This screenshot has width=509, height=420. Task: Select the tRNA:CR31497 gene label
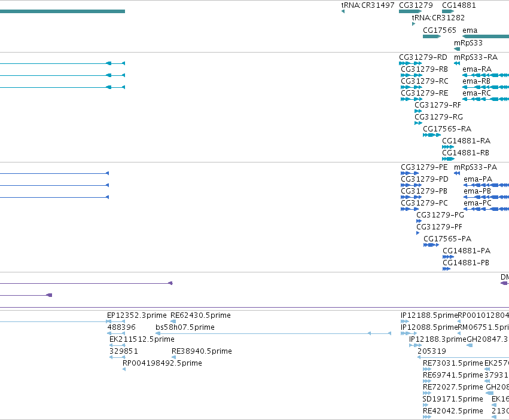(368, 5)
